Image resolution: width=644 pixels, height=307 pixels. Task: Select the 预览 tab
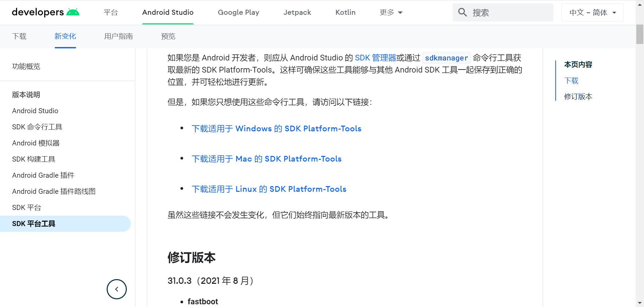168,36
